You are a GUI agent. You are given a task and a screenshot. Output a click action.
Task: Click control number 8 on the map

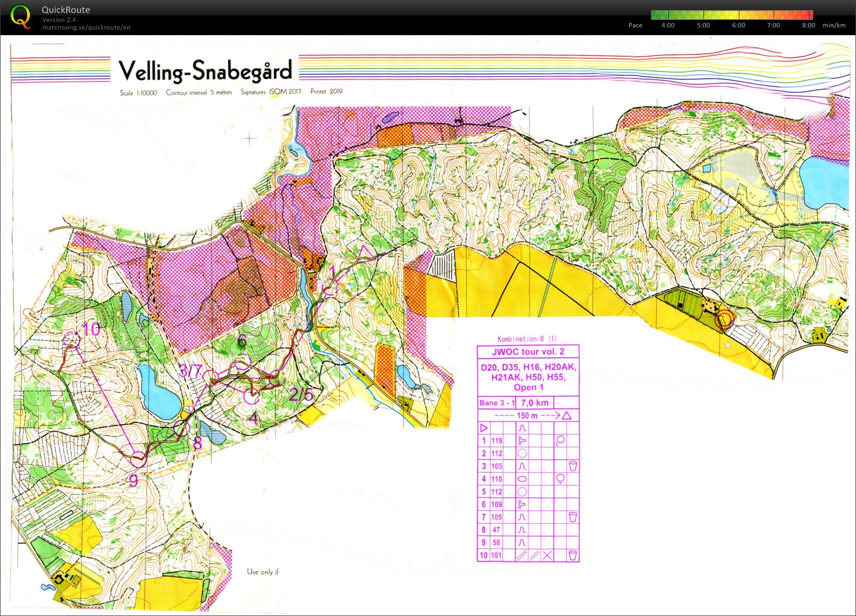197,443
